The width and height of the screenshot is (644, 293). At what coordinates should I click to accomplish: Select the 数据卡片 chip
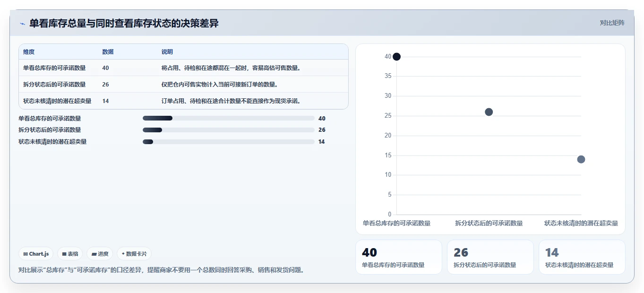point(134,254)
